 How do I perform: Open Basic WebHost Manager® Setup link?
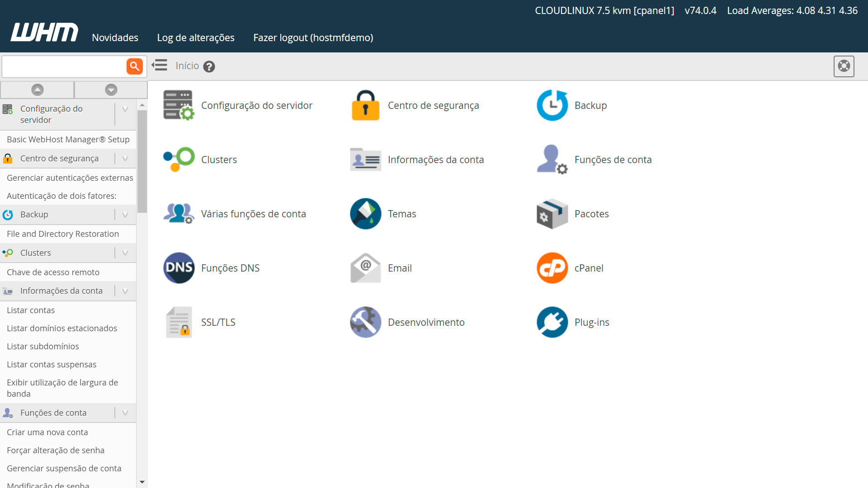coord(68,140)
